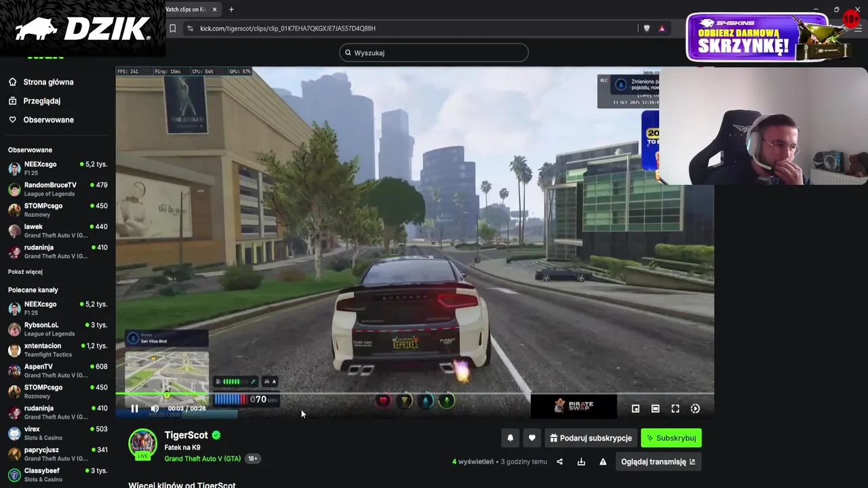Image resolution: width=868 pixels, height=488 pixels.
Task: Click the Fatek na K9 clip title
Action: (x=182, y=447)
